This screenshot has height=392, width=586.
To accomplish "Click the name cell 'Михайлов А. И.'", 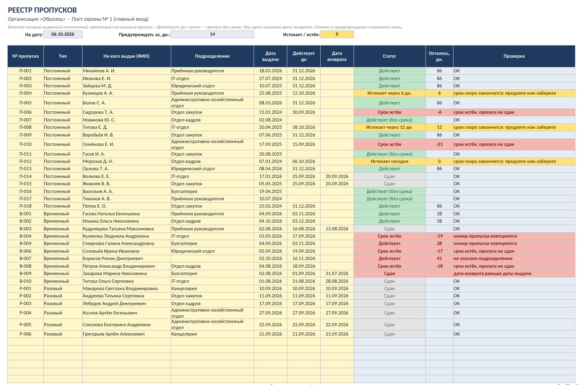I will (x=126, y=71).
